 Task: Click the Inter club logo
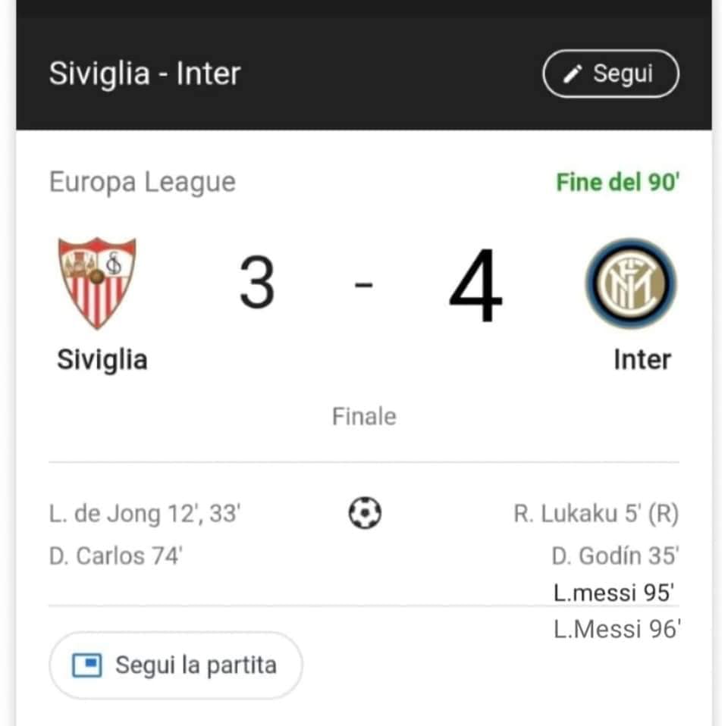tap(630, 283)
